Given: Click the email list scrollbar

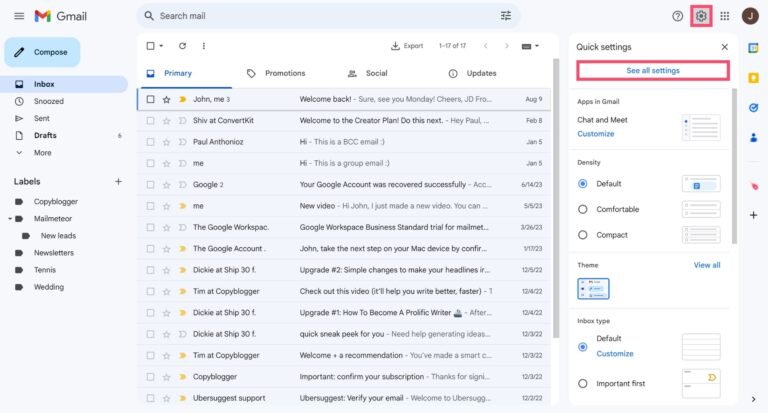Looking at the screenshot, I should (555, 198).
